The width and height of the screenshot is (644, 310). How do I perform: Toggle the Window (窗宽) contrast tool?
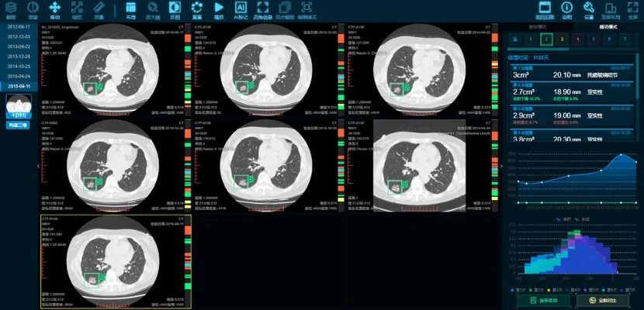(x=33, y=9)
